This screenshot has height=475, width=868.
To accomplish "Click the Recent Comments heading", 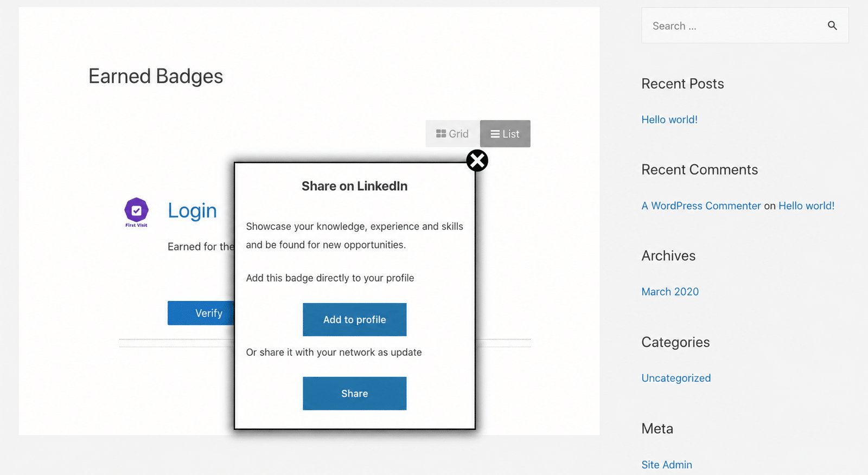I will pos(699,170).
